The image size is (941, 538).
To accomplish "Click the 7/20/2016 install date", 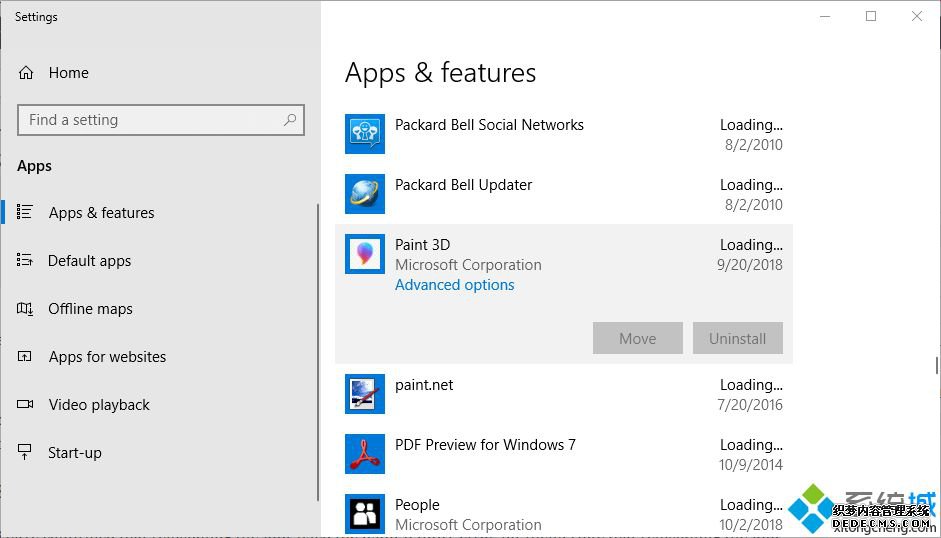I will coord(750,405).
